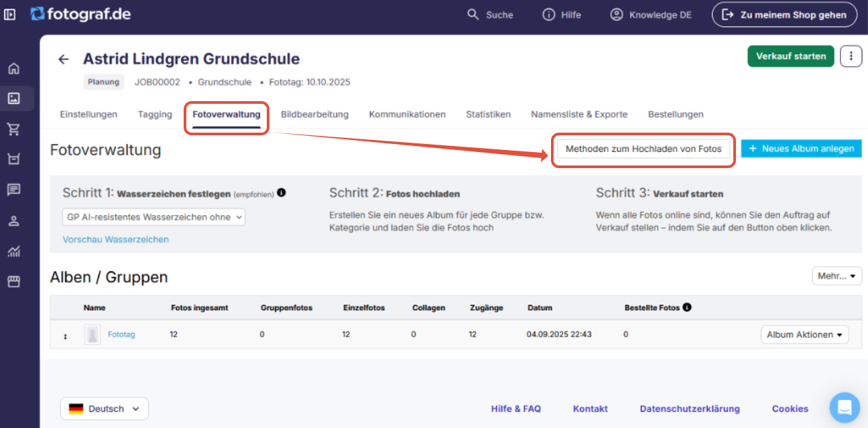The height and width of the screenshot is (428, 868).
Task: Switch to the Tagging tab
Action: tap(155, 115)
